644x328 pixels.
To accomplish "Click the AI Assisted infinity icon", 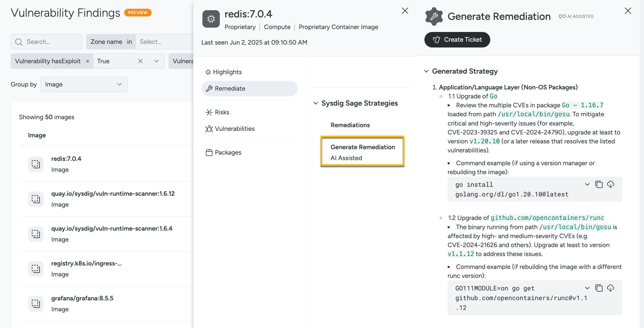I will pyautogui.click(x=562, y=16).
